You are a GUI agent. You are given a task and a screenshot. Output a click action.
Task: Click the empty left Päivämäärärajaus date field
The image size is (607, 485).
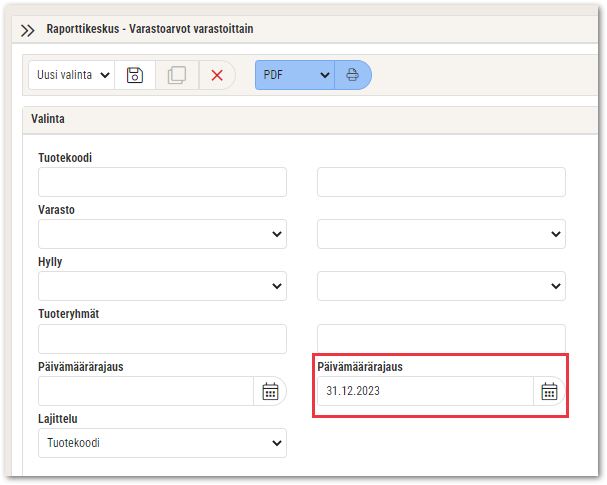click(x=146, y=391)
